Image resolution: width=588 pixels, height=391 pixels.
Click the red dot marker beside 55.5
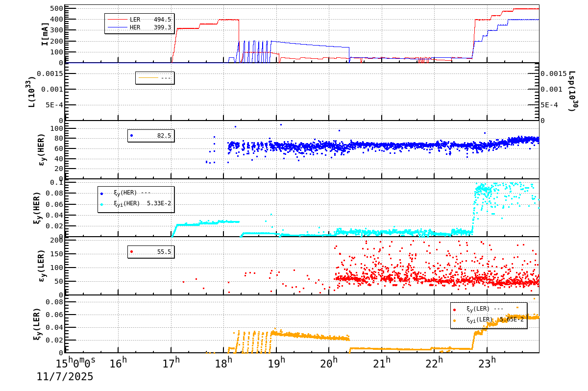pos(131,252)
